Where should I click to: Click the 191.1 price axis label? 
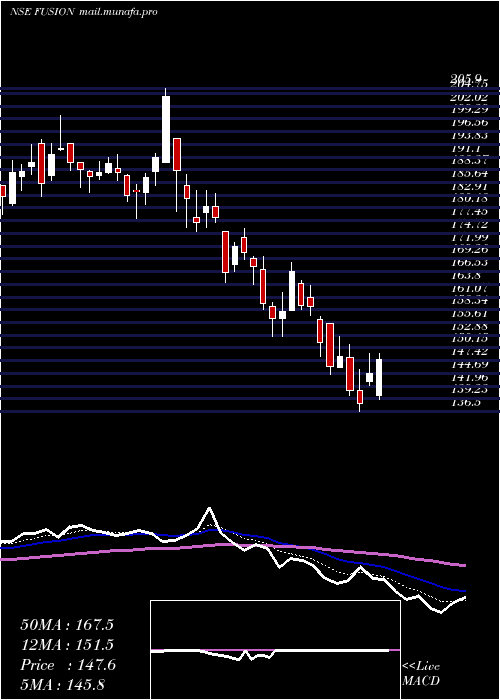tap(465, 148)
